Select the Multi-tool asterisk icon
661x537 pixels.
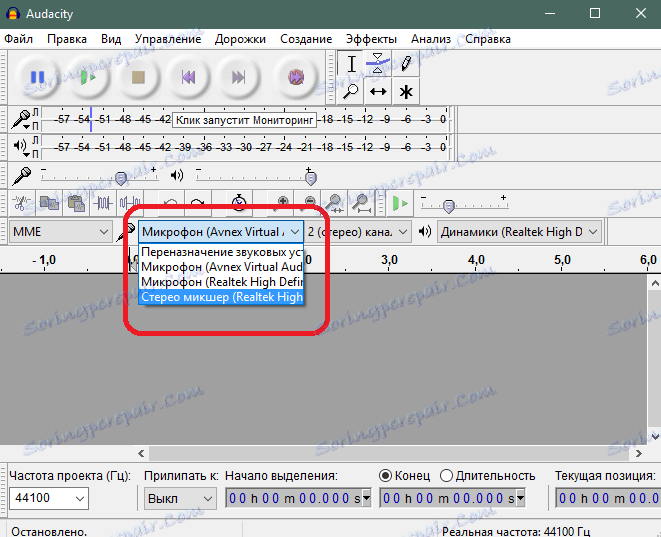(x=406, y=91)
